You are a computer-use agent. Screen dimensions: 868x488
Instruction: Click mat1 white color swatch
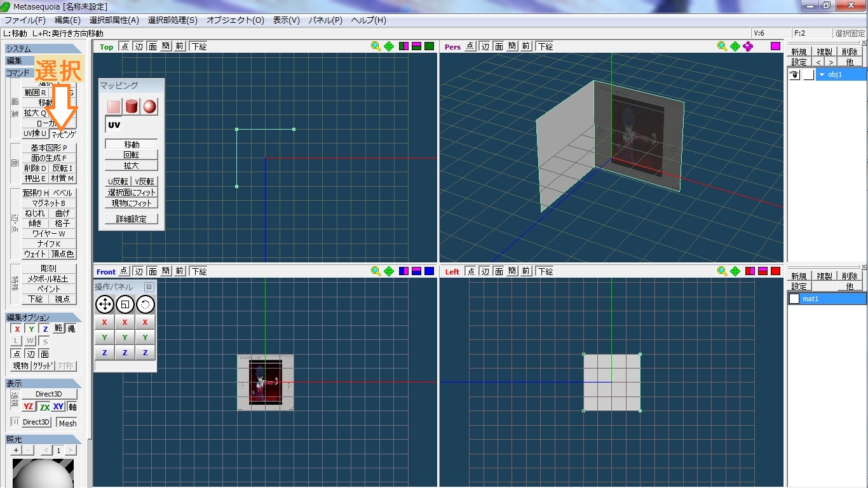794,299
